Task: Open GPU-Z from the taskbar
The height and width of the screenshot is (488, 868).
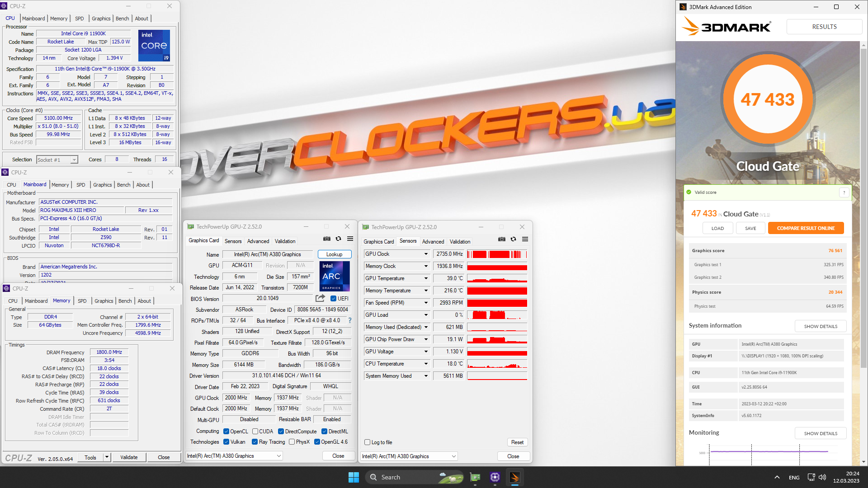Action: pyautogui.click(x=475, y=477)
